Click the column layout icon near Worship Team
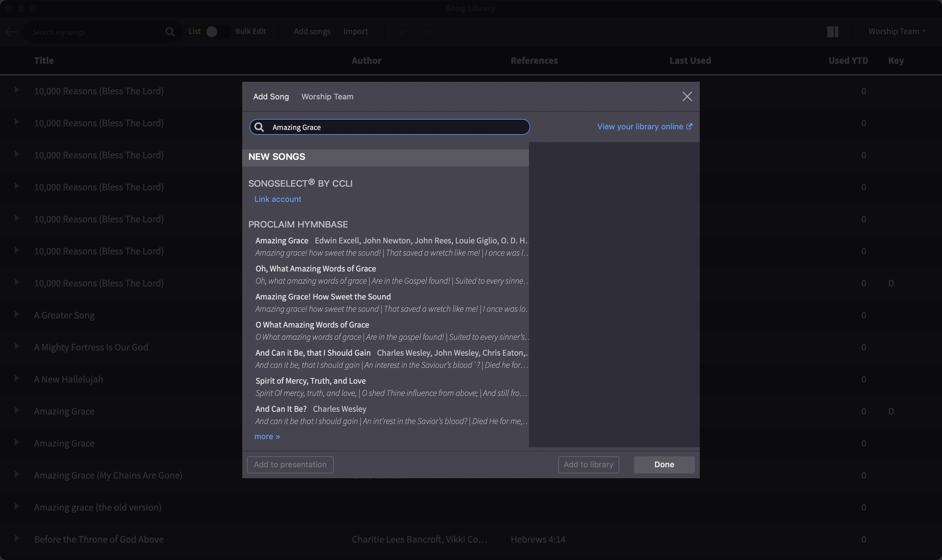Viewport: 942px width, 560px height. pyautogui.click(x=832, y=32)
